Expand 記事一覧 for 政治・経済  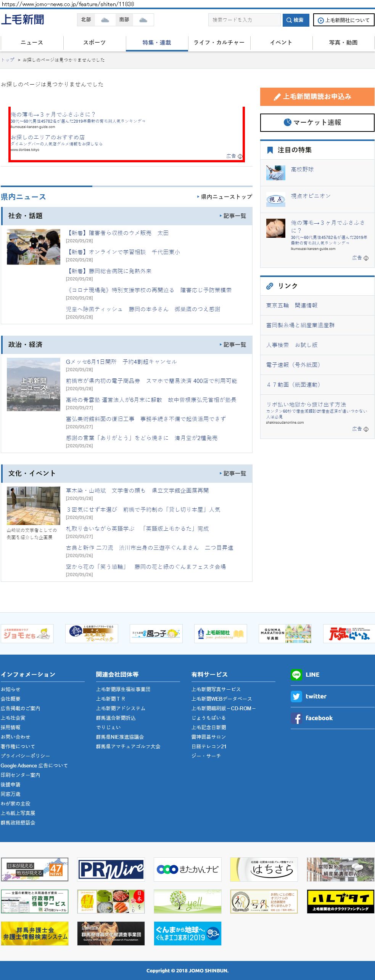233,344
